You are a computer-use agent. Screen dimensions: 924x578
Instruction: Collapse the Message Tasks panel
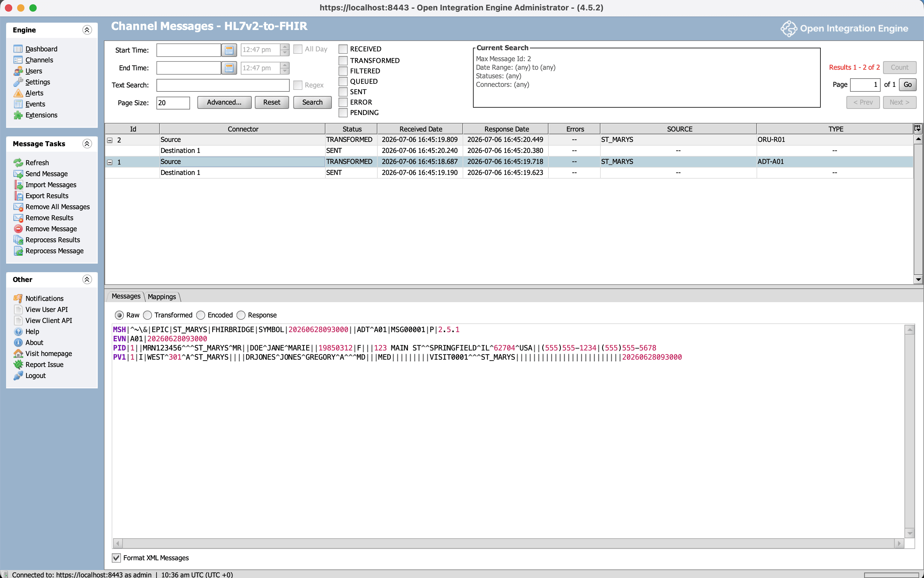87,144
